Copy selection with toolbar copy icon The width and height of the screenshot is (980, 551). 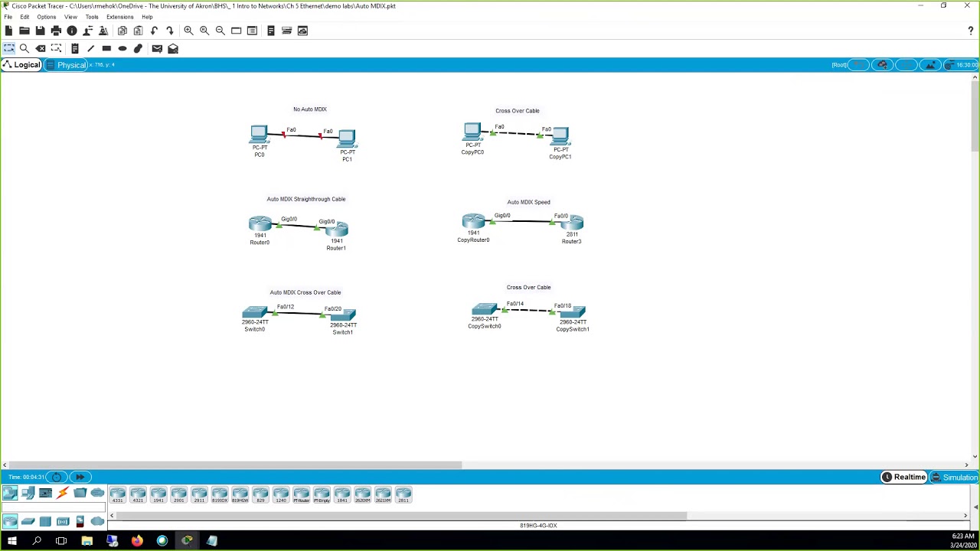[122, 31]
